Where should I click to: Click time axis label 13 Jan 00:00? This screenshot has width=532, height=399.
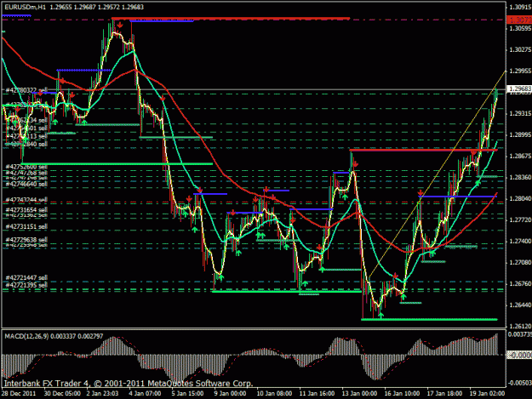tap(359, 394)
